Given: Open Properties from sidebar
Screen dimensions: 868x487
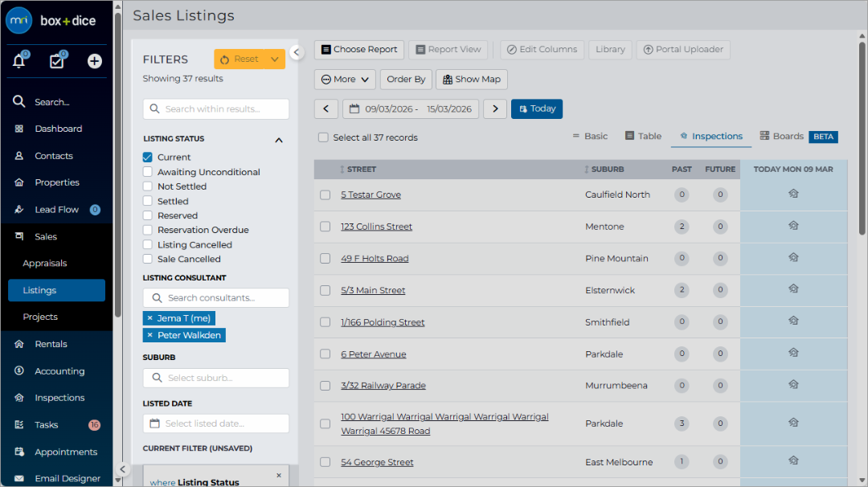Looking at the screenshot, I should (x=56, y=182).
